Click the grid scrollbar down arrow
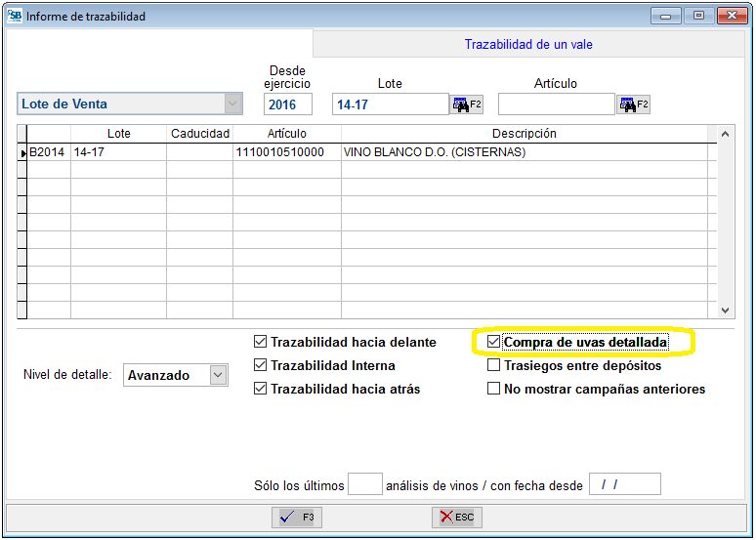 (725, 311)
